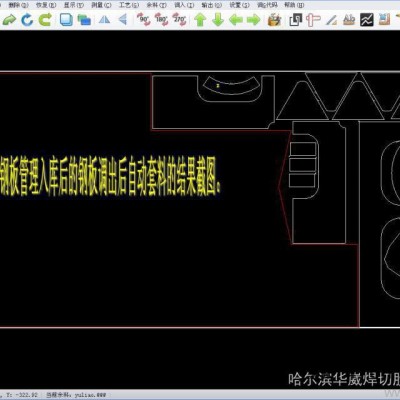
Task: Move part right with green arrow
Action: click(253, 20)
